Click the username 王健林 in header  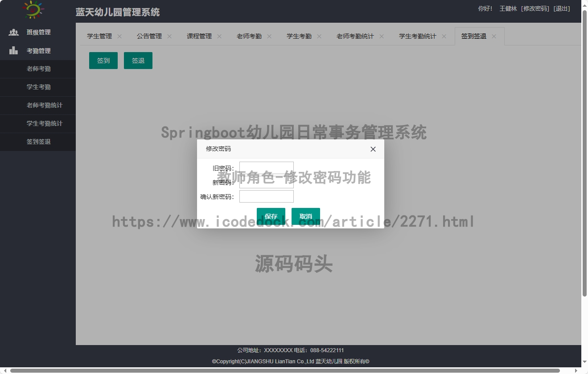coord(508,8)
